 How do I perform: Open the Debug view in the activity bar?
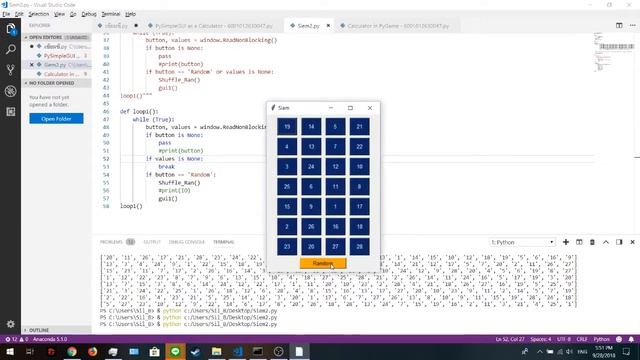pyautogui.click(x=11, y=91)
